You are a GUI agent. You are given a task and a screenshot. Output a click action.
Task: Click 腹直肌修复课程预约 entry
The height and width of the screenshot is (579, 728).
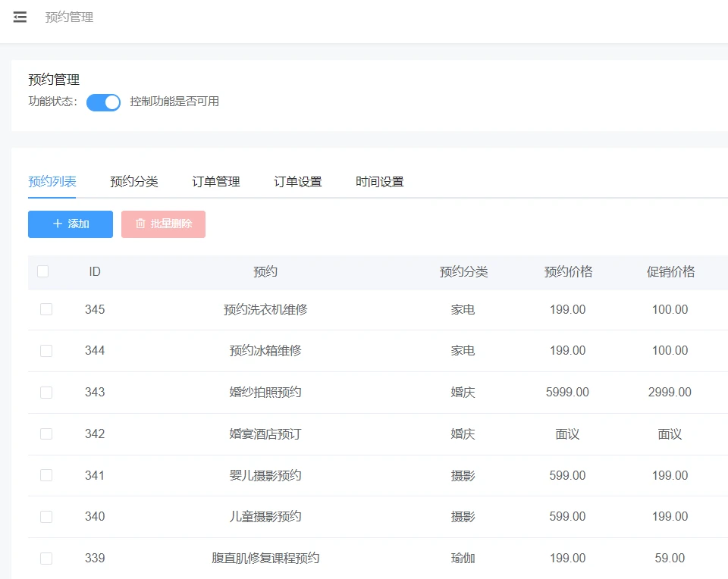(x=265, y=558)
